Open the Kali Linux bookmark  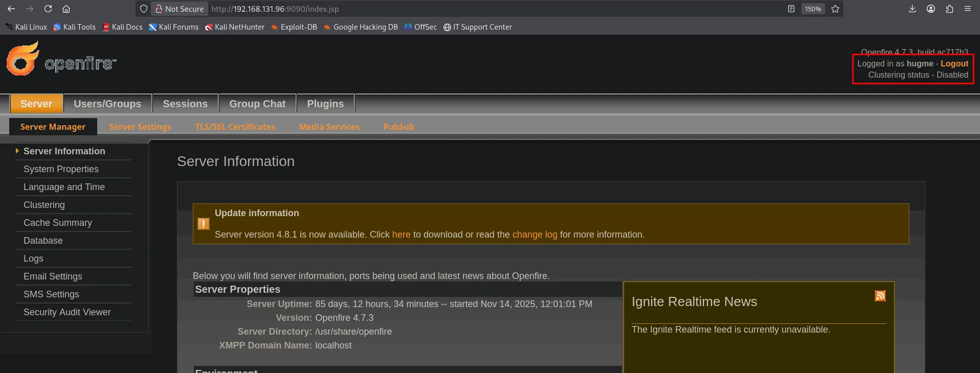(x=26, y=27)
